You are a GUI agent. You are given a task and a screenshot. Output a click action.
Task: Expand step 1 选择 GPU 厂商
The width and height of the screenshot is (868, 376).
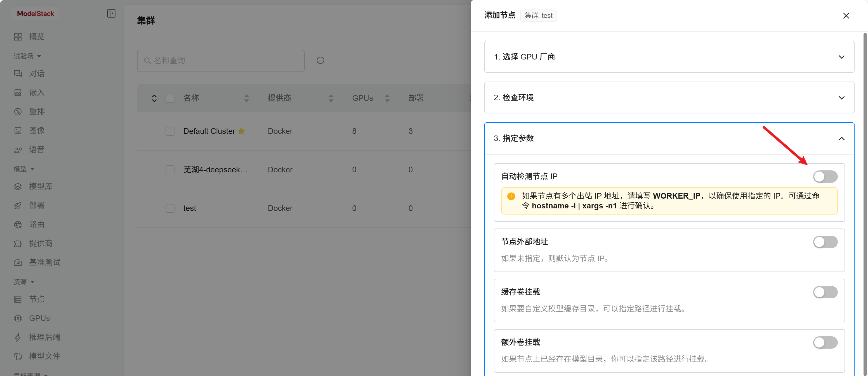669,56
